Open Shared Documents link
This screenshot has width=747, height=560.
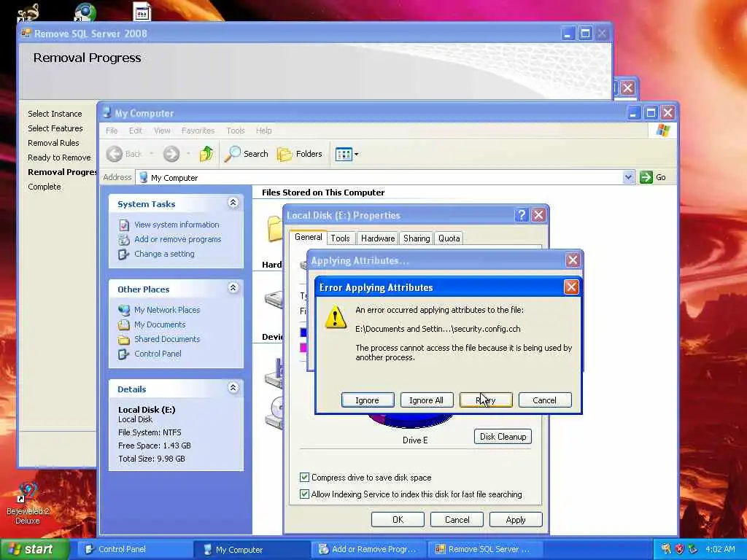[167, 339]
